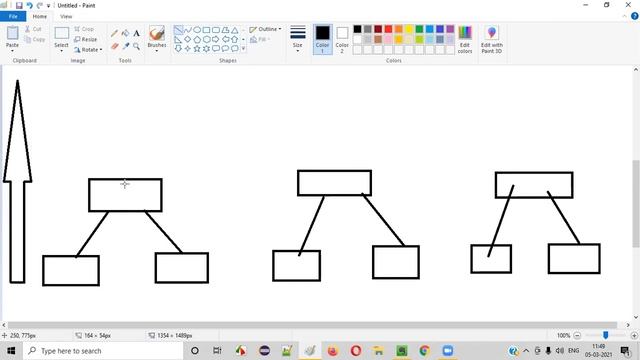Open the Windows Start menu
The width and height of the screenshot is (640, 360).
pyautogui.click(x=11, y=351)
